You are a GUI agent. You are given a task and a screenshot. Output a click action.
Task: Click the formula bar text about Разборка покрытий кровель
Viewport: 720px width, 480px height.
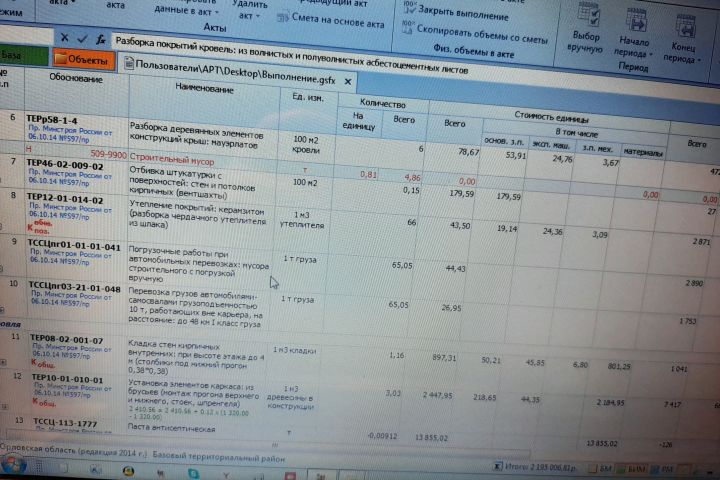pos(292,56)
